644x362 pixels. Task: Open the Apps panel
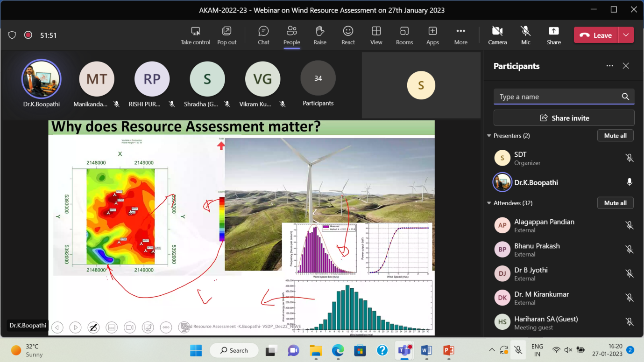point(432,35)
